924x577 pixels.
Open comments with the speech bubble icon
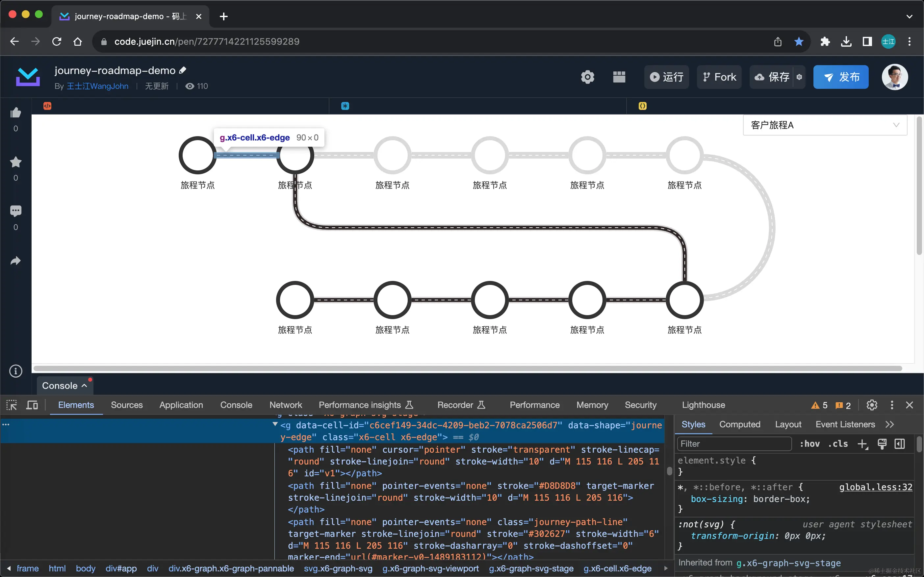click(x=16, y=211)
